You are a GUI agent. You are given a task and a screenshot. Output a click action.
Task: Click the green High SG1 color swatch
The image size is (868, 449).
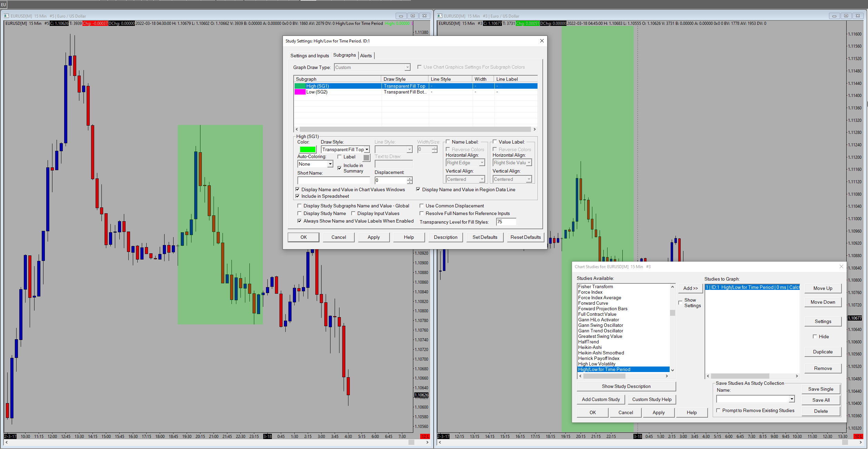pos(307,149)
